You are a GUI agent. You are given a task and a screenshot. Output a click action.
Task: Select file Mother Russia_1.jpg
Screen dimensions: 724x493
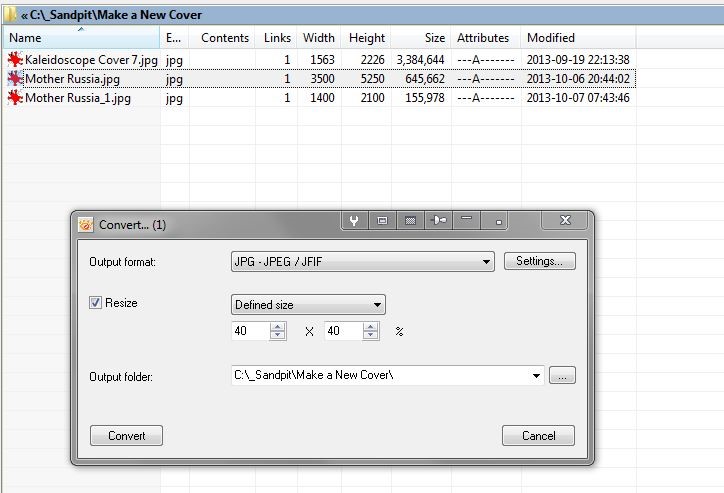(78, 98)
